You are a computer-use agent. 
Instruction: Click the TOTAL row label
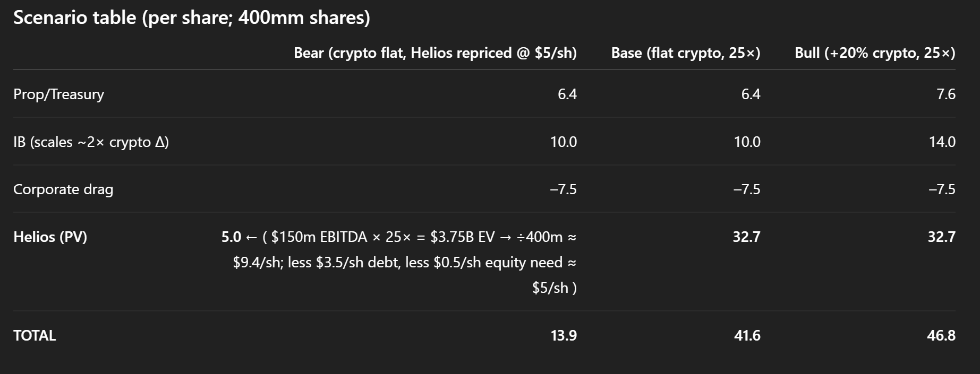[35, 336]
